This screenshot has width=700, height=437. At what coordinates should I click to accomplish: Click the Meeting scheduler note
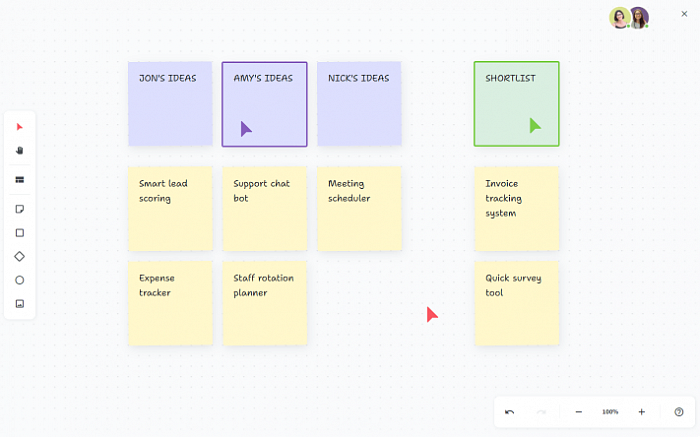coord(359,208)
